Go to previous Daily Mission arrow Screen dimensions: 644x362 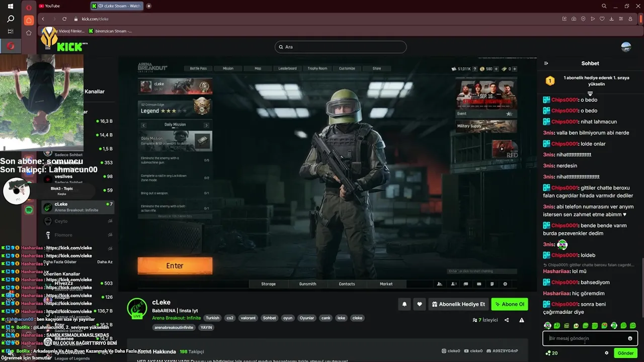pyautogui.click(x=144, y=125)
